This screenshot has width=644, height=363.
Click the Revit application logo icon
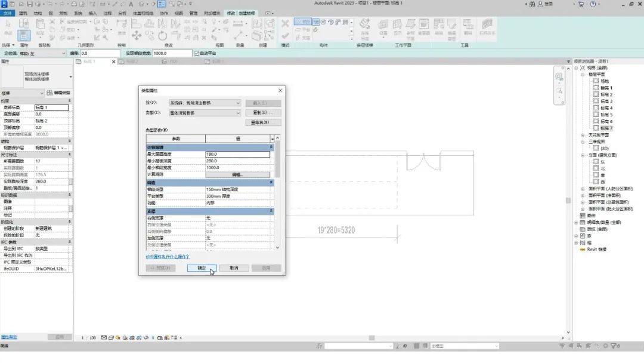tap(5, 4)
